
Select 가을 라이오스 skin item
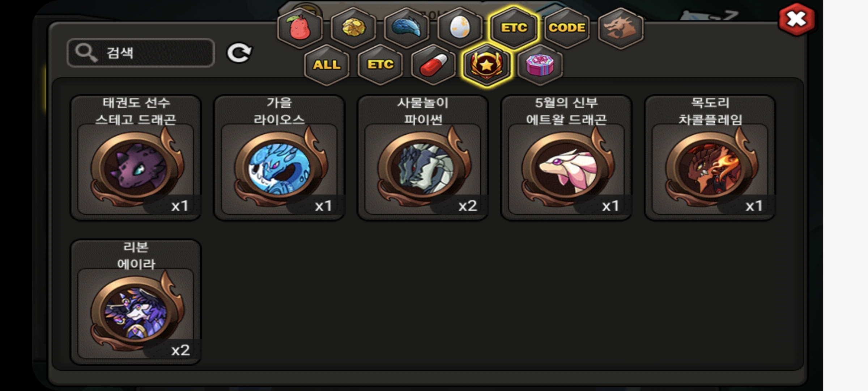279,158
